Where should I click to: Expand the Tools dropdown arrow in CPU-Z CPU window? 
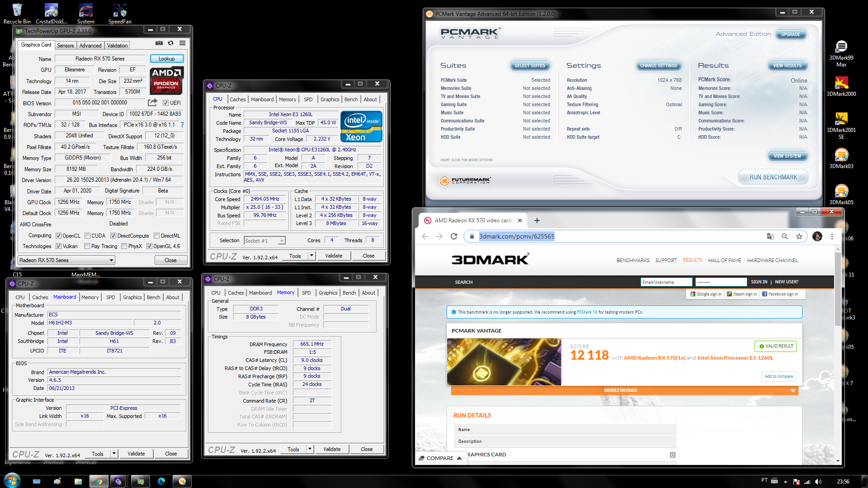[311, 256]
